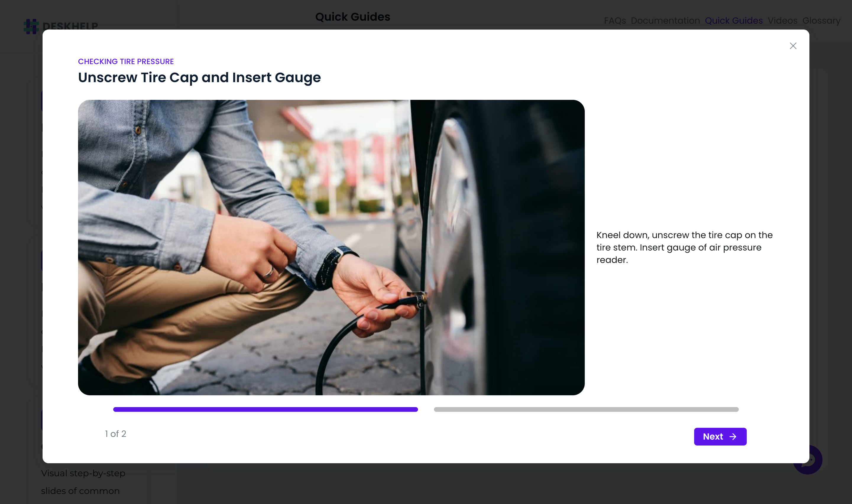This screenshot has width=852, height=504.
Task: Click the Next button
Action: pyautogui.click(x=720, y=436)
